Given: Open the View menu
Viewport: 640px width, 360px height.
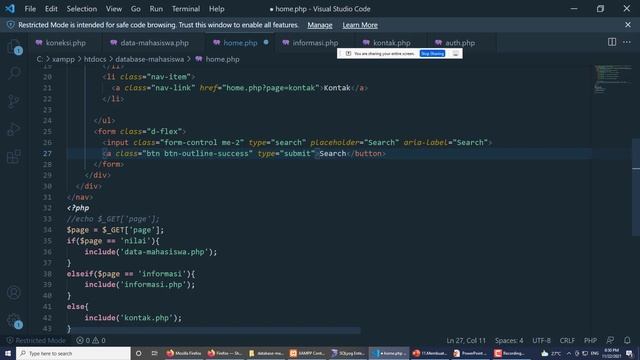Looking at the screenshot, I should coord(113,9).
